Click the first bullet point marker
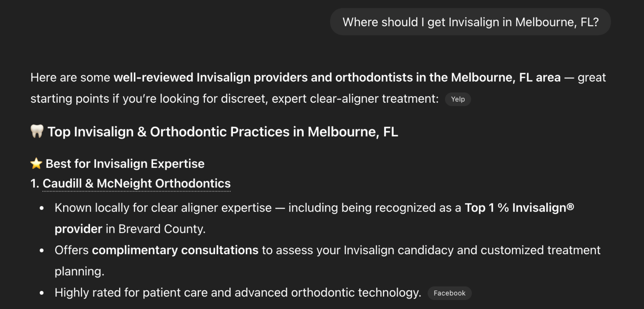The image size is (644, 309). click(42, 208)
